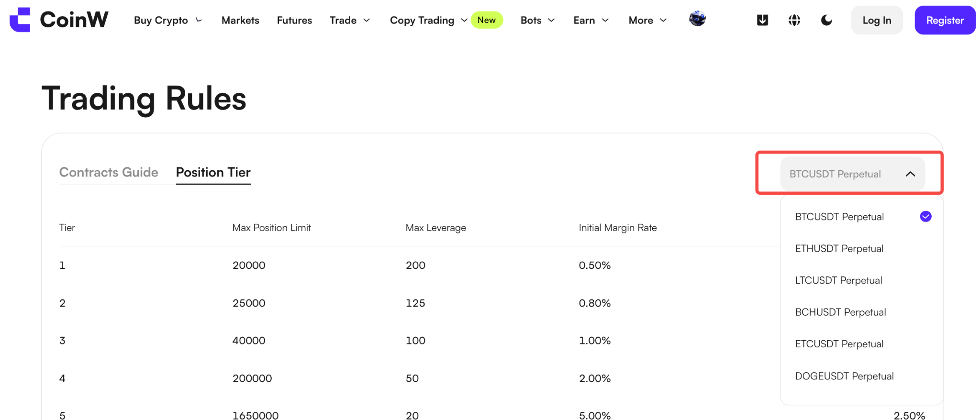
Task: Click the 20000 position limit value
Action: (x=249, y=265)
